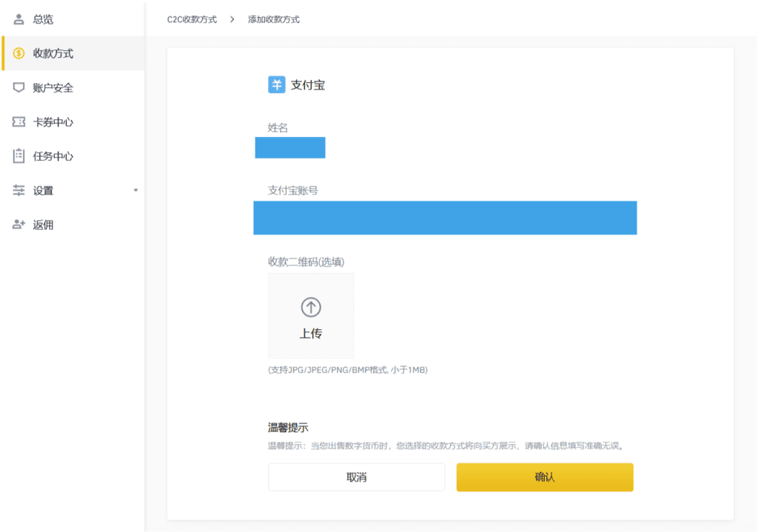Click the 添加收款方式 breadcrumb text
The height and width of the screenshot is (532, 758).
[274, 19]
